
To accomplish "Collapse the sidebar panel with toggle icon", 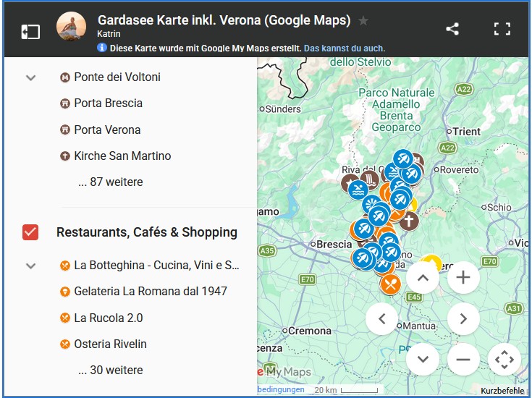I will tap(30, 31).
